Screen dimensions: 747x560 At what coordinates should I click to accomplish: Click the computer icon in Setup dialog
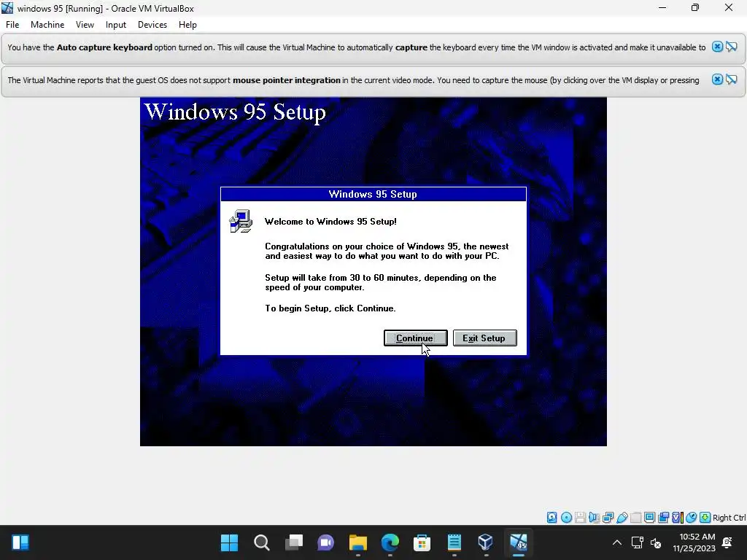click(x=241, y=221)
